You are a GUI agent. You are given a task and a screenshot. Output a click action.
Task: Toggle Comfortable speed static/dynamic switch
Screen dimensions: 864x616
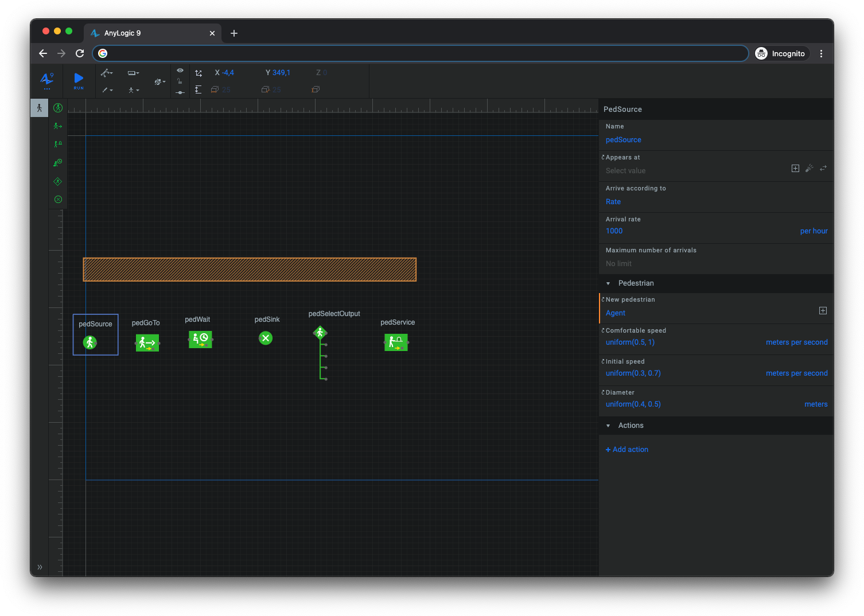pyautogui.click(x=603, y=330)
